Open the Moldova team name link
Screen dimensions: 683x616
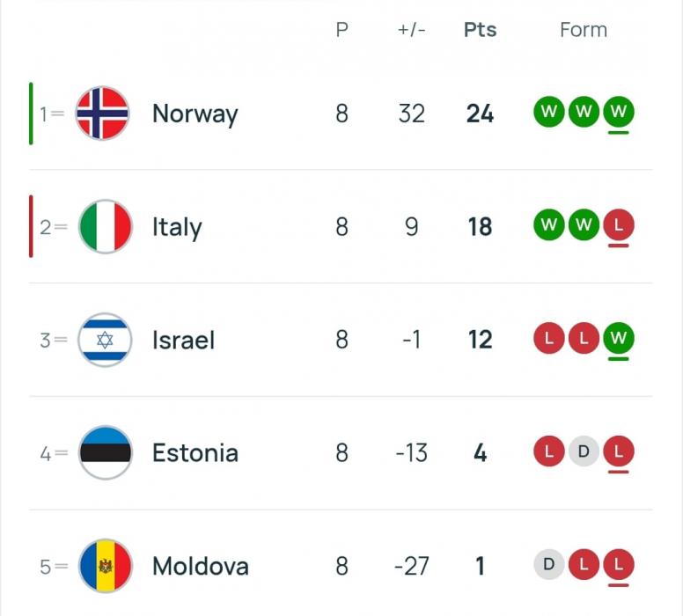point(200,566)
